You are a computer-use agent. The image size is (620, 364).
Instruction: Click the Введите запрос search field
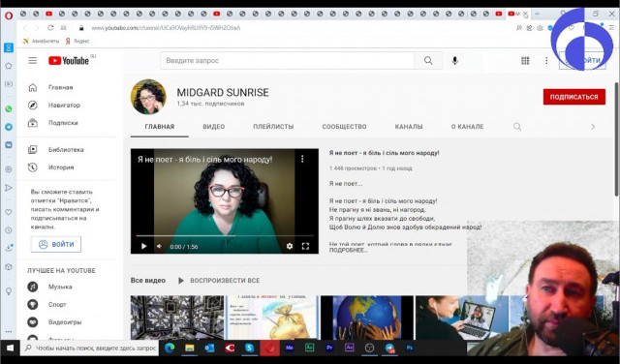pos(288,60)
